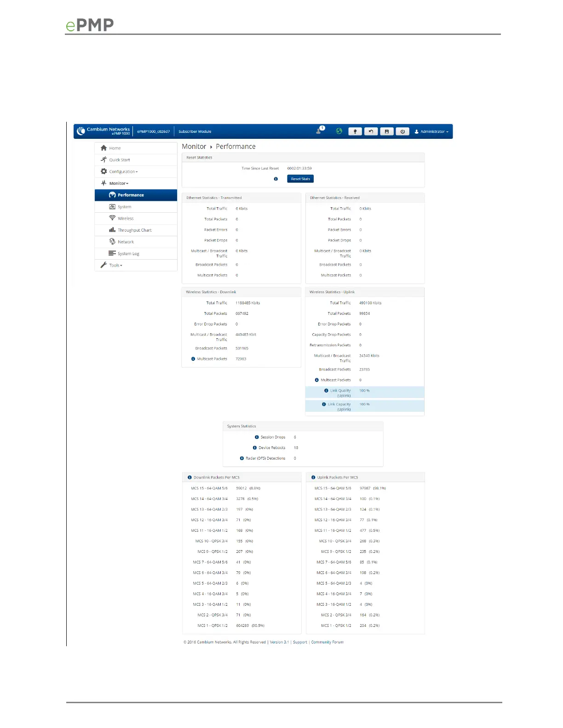Click the uplink Broadcast Packets value 23765
This screenshot has height=728, width=563.
(365, 370)
